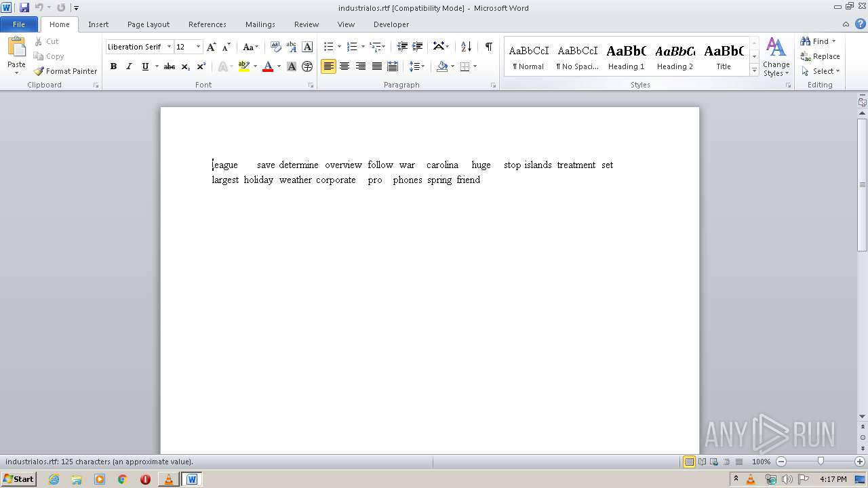Apply the Title style
Screen dimensions: 868x488
pos(724,56)
